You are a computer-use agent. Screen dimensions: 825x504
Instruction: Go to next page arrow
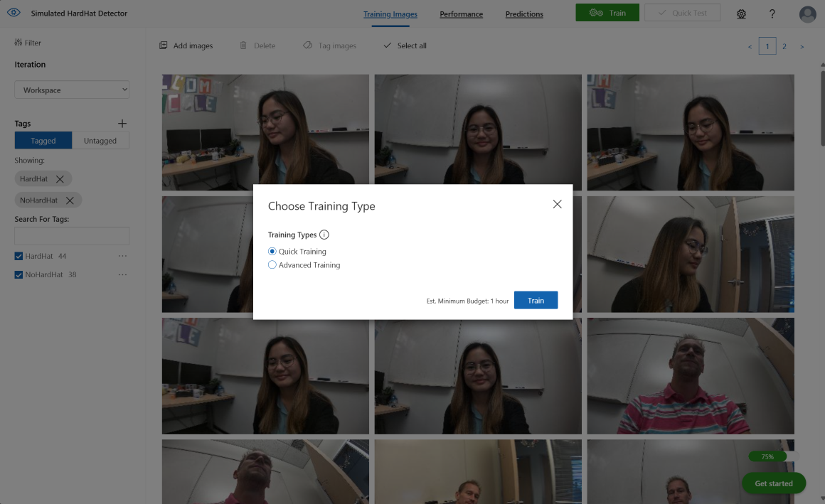(802, 47)
